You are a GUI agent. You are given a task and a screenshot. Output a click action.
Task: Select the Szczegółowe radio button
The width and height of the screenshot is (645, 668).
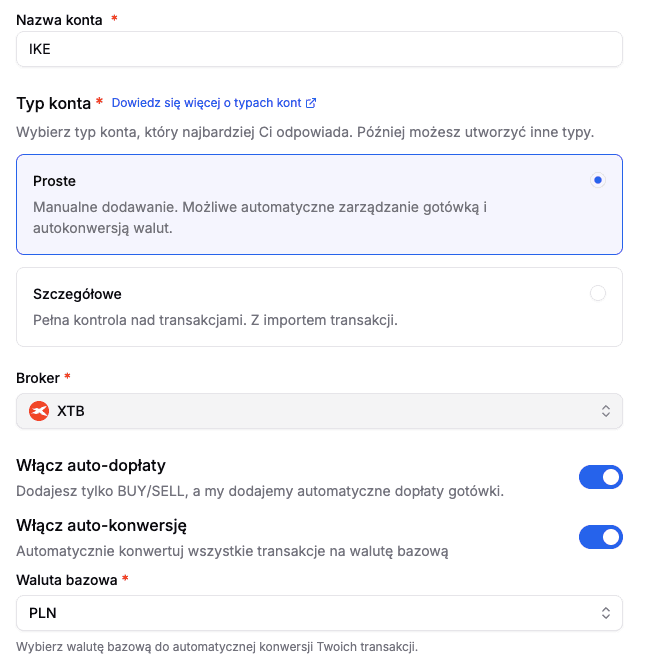pyautogui.click(x=598, y=293)
